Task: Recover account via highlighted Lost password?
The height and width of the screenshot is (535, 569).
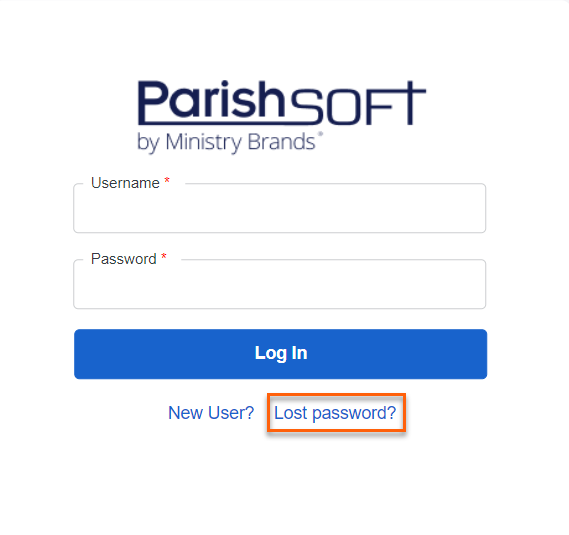Action: pos(335,413)
